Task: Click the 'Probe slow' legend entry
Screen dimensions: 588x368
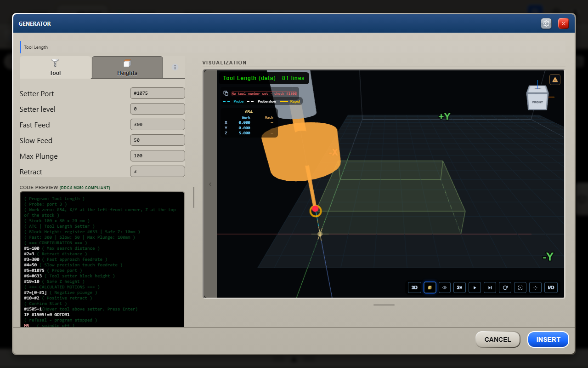Action: point(262,101)
